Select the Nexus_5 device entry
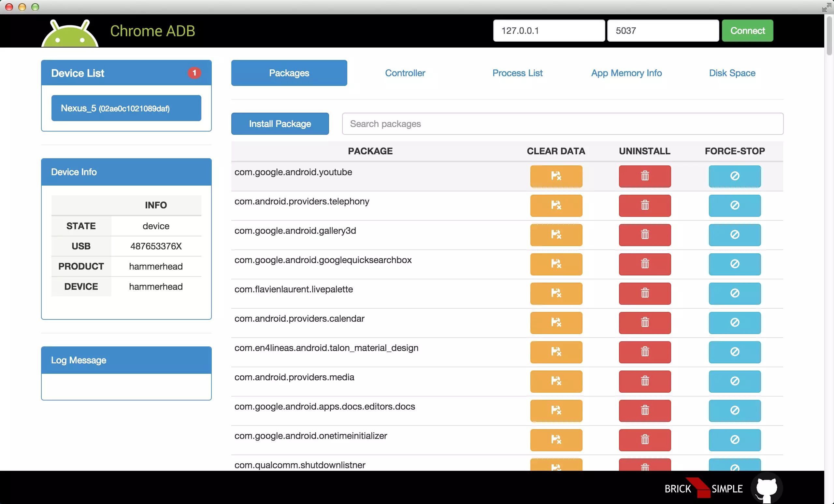The height and width of the screenshot is (504, 834). tap(126, 108)
